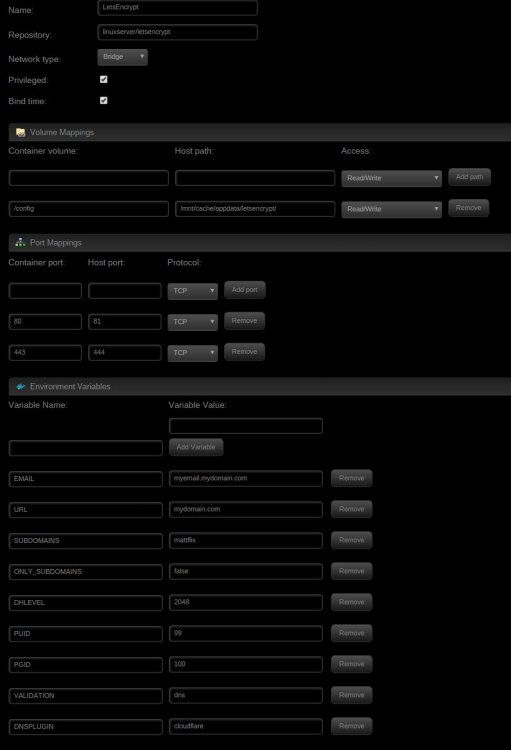This screenshot has height=750, width=511.
Task: Click the empty Variable Name field
Action: tap(86, 448)
